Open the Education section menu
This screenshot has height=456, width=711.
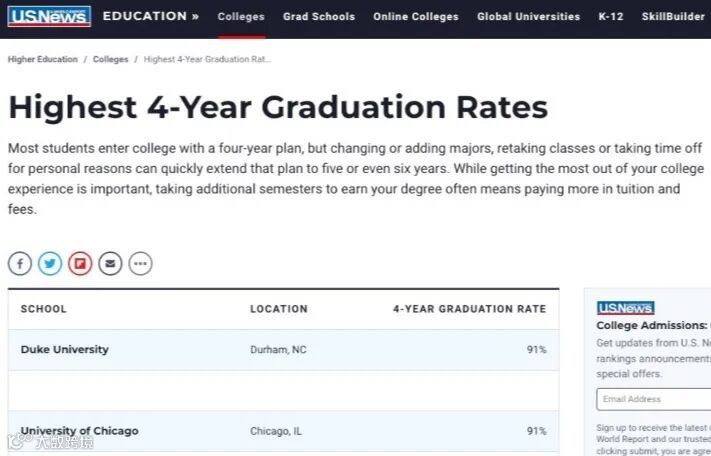pyautogui.click(x=150, y=16)
